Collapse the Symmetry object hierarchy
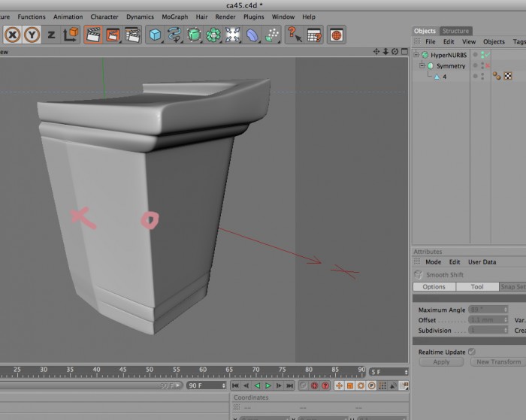The image size is (526, 420). 422,65
